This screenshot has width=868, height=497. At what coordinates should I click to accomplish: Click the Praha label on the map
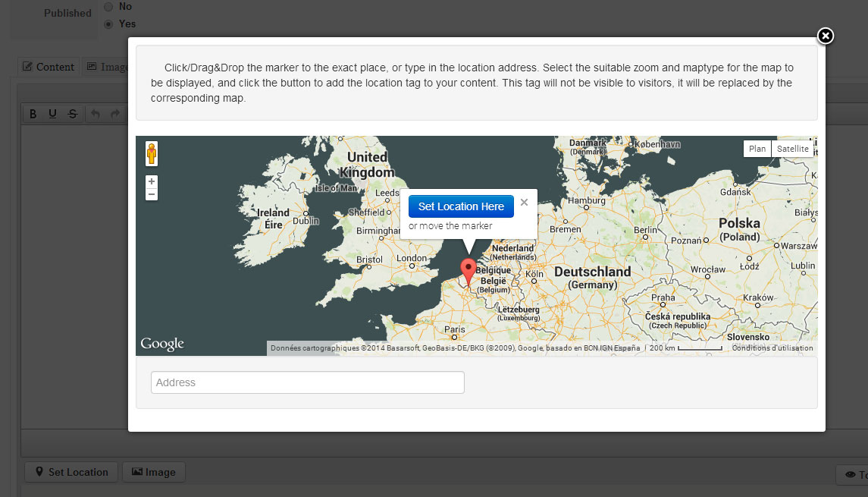coord(663,297)
